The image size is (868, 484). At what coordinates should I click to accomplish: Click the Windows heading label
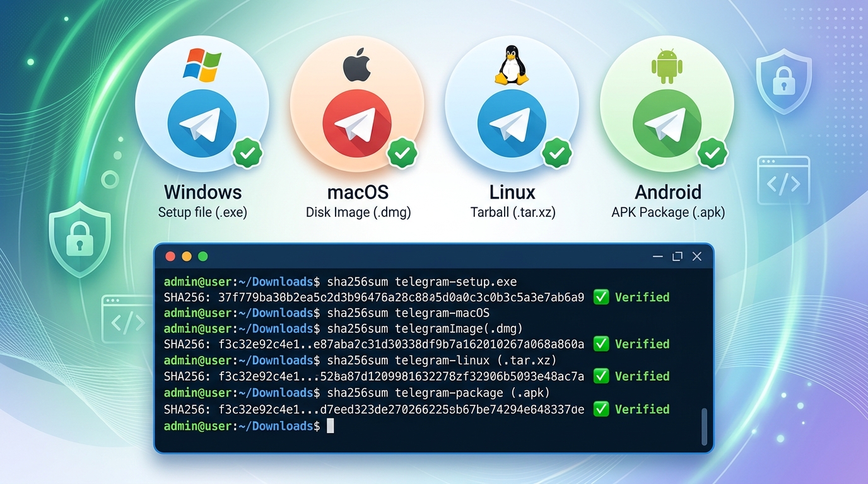(202, 192)
